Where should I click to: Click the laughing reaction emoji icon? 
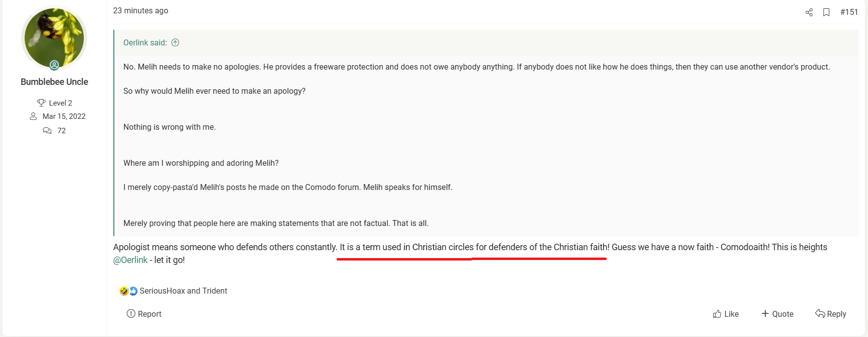124,291
